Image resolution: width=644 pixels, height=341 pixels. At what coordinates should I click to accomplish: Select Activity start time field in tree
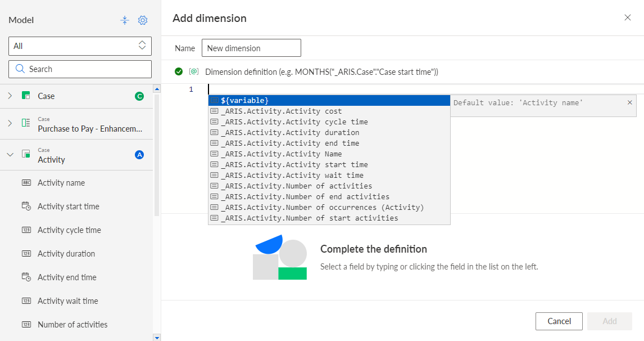[x=76, y=206]
